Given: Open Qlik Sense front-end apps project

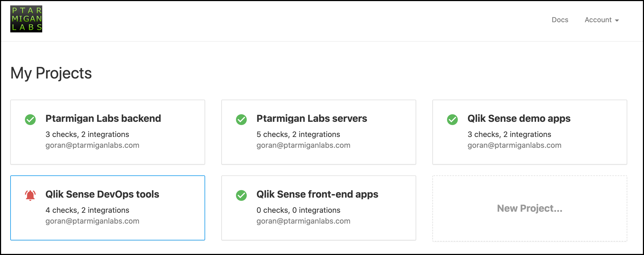Looking at the screenshot, I should point(317,194).
